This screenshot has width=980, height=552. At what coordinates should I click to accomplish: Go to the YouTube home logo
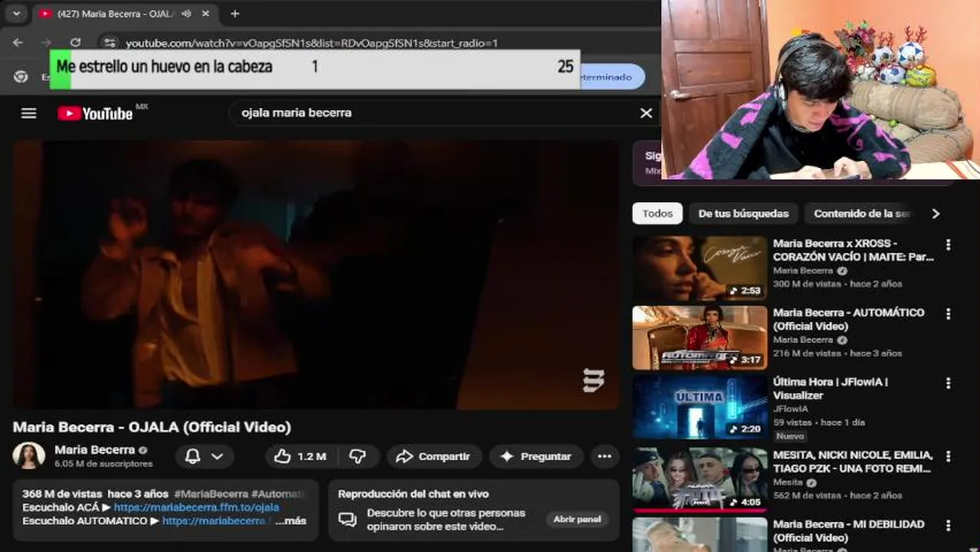tap(96, 113)
